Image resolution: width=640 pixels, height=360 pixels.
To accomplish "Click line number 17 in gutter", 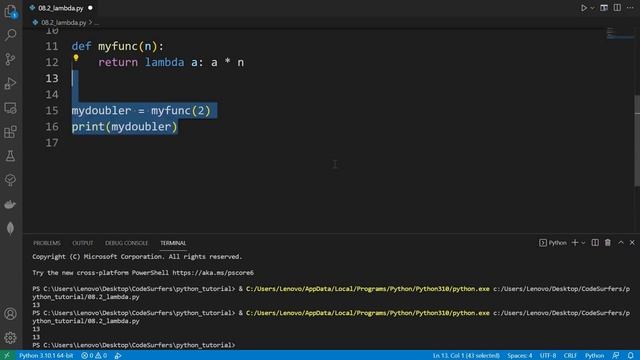I will tap(52, 142).
